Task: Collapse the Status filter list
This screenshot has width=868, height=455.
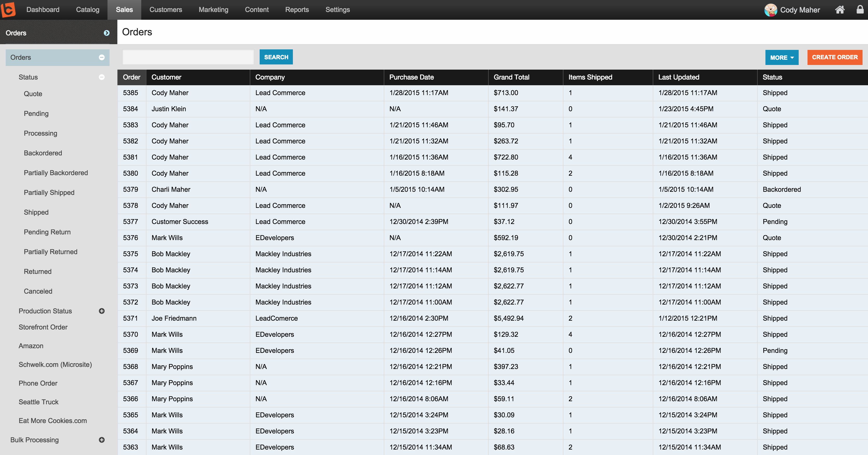Action: coord(102,77)
